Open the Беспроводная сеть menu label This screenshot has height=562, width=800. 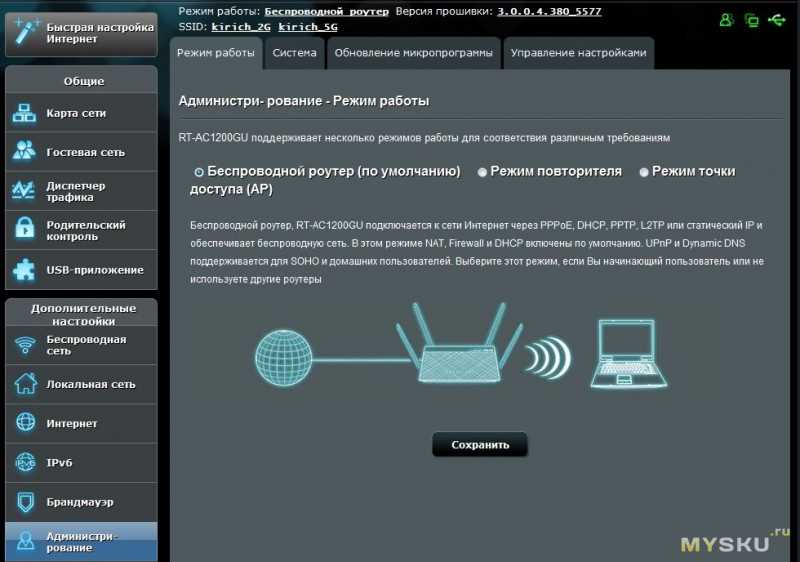86,345
